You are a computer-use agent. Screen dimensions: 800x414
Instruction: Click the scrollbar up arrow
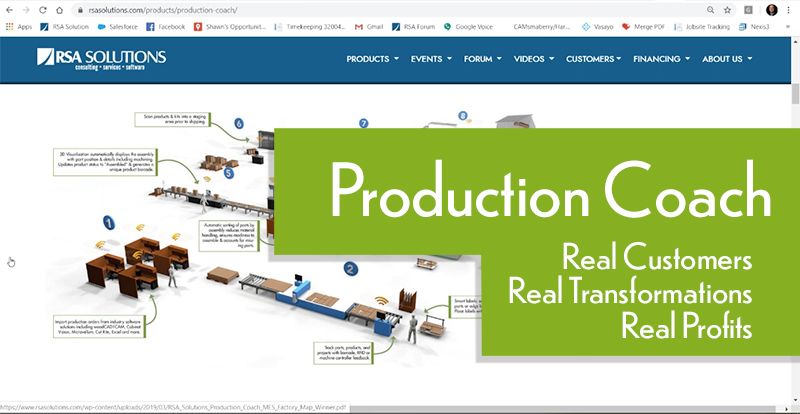pyautogui.click(x=795, y=41)
